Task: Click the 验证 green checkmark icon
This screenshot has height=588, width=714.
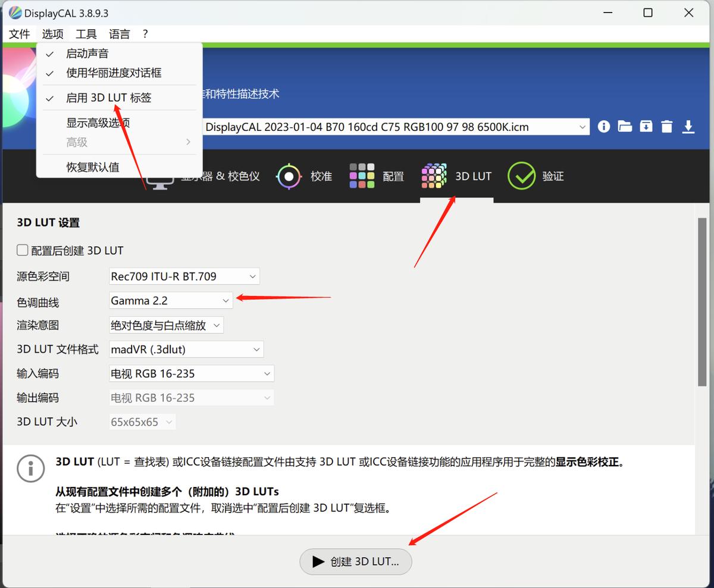Action: pyautogui.click(x=522, y=176)
